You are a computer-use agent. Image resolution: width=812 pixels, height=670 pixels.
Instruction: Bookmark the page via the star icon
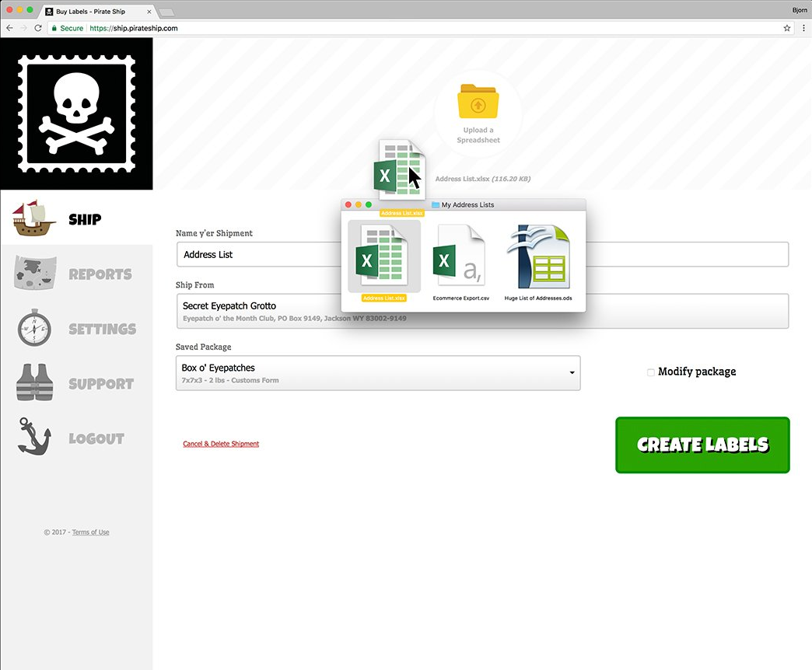(786, 27)
